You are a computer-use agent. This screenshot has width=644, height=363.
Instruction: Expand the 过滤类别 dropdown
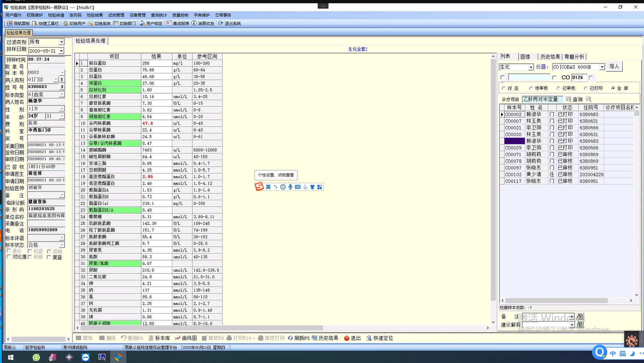(x=61, y=42)
